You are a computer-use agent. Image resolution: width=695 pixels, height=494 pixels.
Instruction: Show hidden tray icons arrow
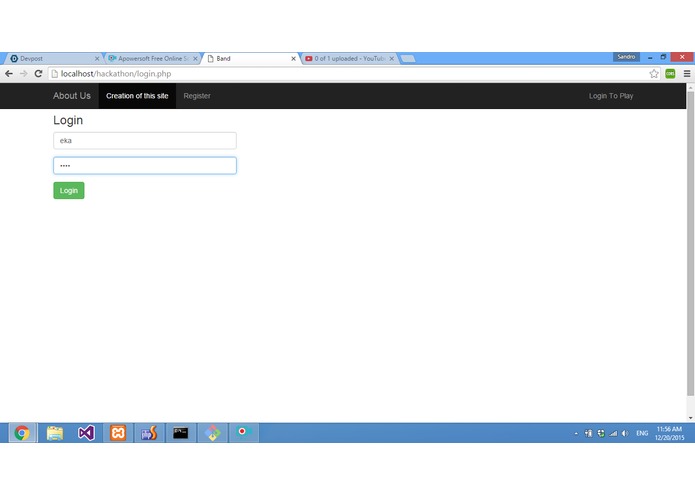click(x=576, y=433)
